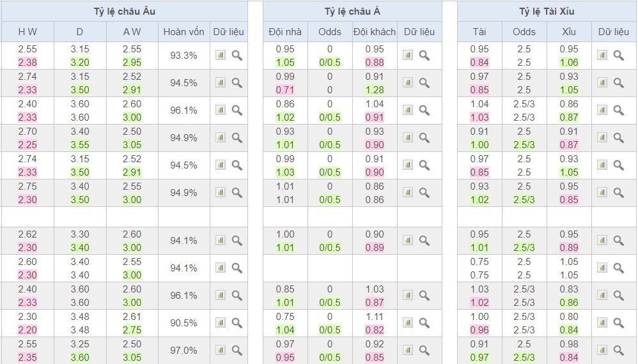Click chart icon beside Đội khách value 1.28

408,82
